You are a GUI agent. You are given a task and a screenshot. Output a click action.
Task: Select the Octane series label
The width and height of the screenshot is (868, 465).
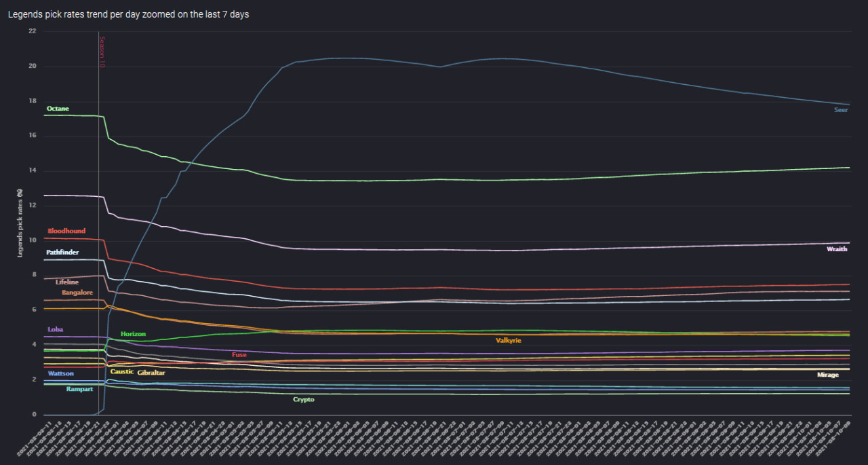58,109
